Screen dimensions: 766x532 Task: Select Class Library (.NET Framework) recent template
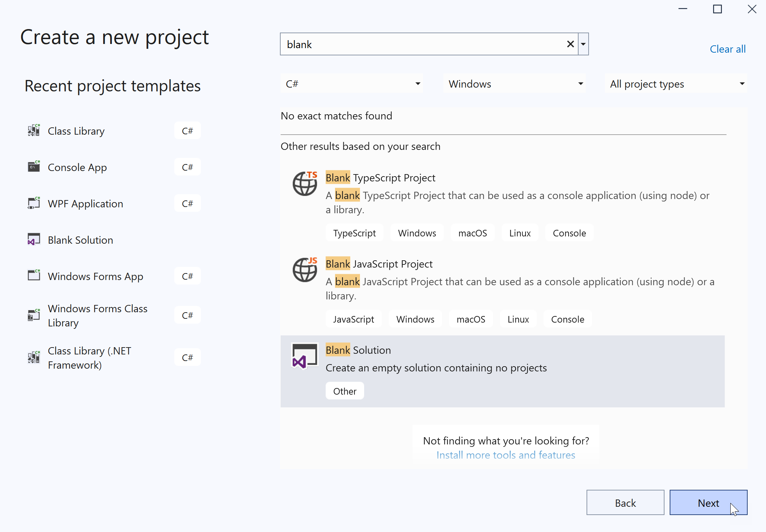(89, 358)
